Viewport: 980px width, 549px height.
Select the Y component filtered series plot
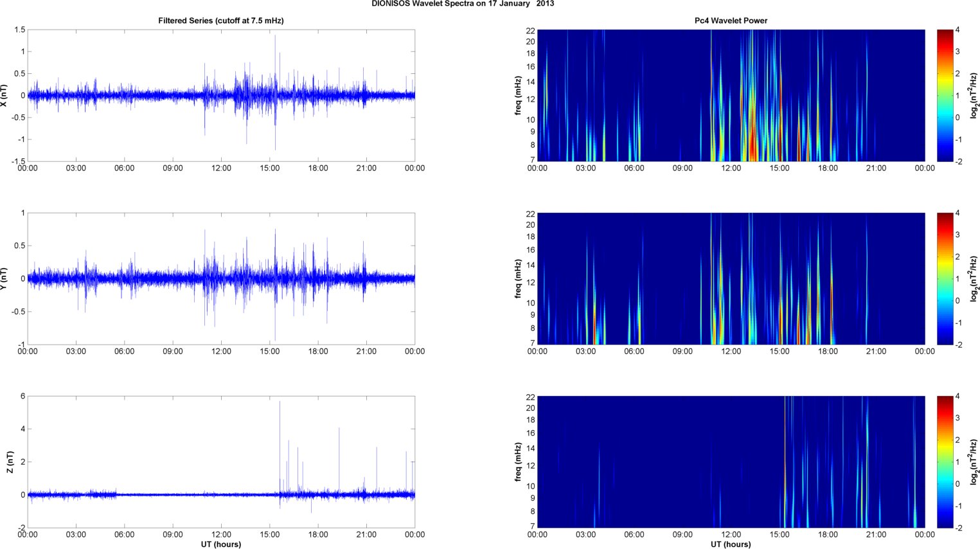click(220, 278)
